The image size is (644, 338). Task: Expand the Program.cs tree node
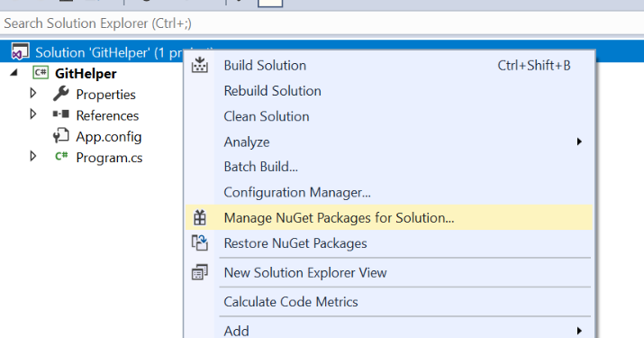[x=33, y=156]
